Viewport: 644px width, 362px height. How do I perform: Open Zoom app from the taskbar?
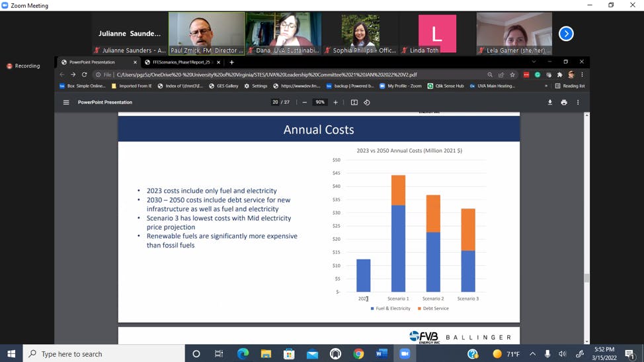405,354
